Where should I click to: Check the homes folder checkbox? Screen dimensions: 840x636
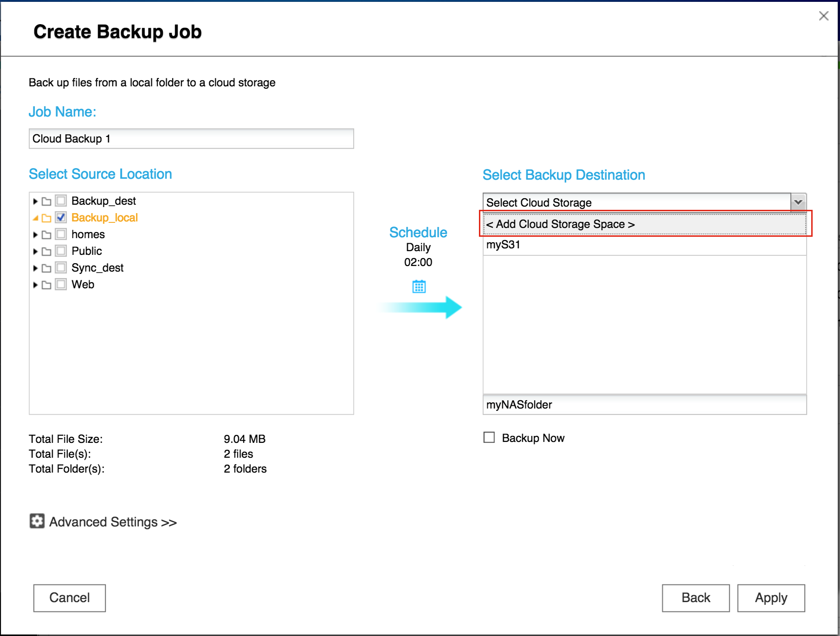pos(61,234)
